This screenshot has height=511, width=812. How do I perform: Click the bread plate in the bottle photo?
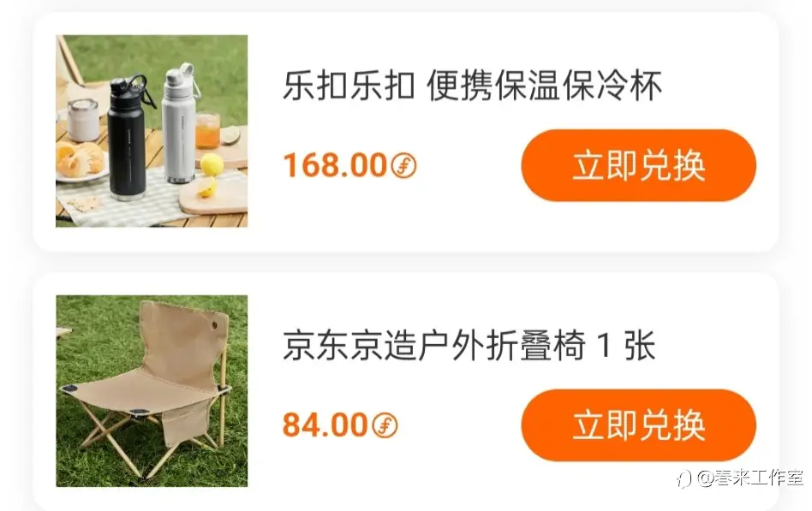(x=81, y=163)
